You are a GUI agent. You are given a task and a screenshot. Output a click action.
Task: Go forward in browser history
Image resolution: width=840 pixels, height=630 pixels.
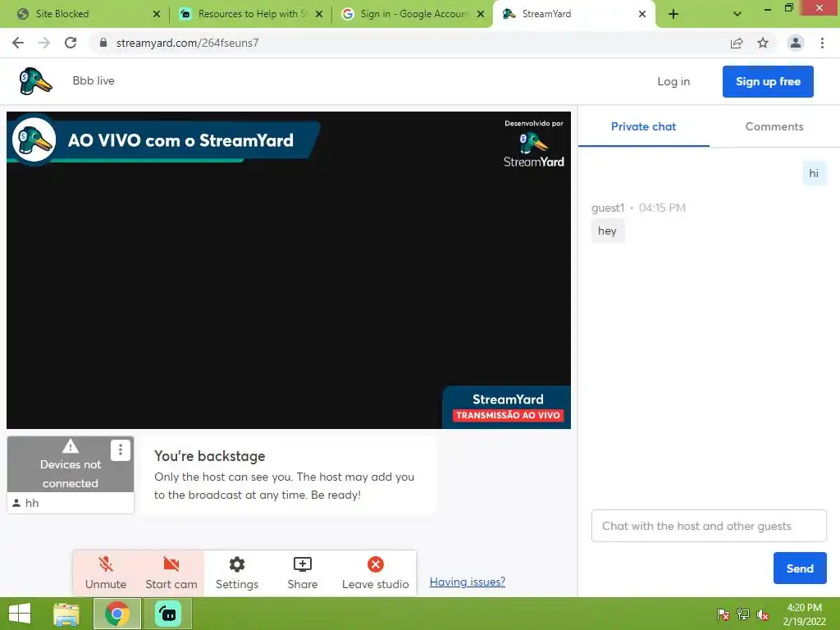pos(44,43)
